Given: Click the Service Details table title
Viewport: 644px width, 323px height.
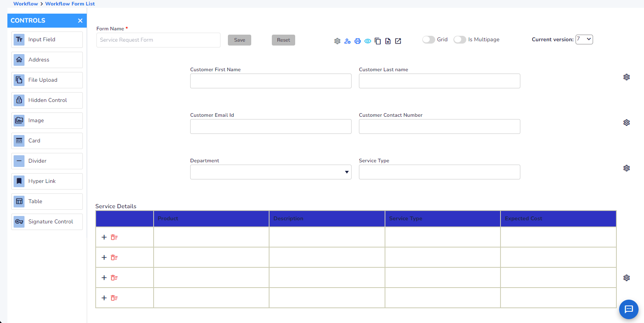Looking at the screenshot, I should tap(116, 206).
